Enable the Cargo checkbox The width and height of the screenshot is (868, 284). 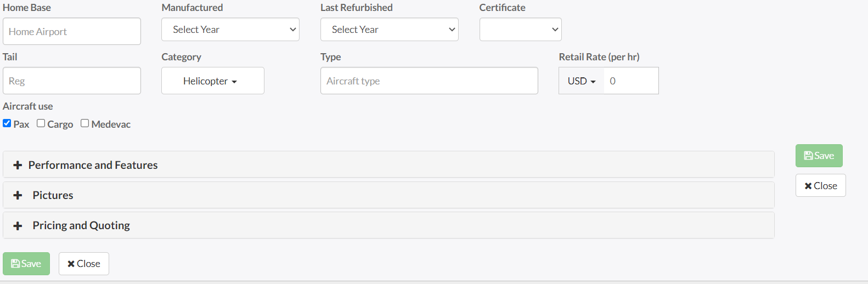click(x=41, y=123)
